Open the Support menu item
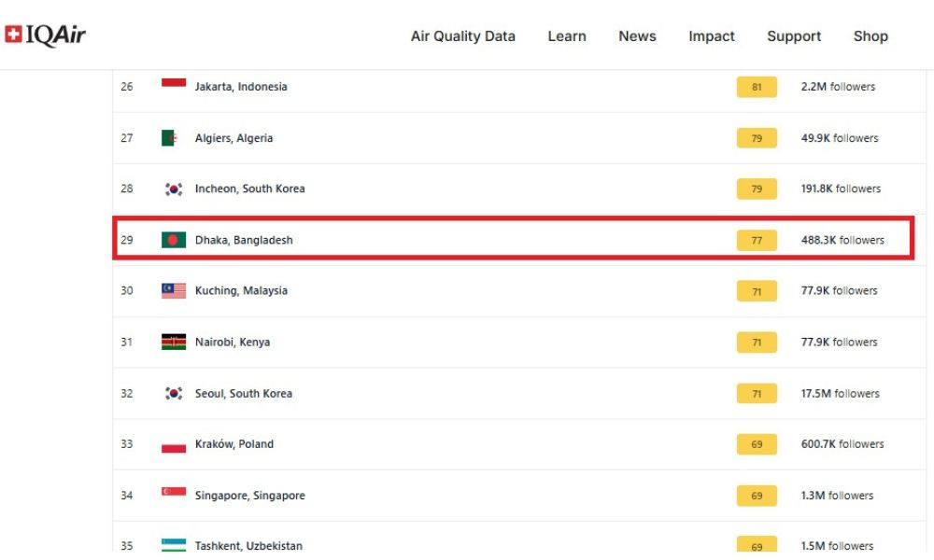Screen dimensions: 934x560 click(x=794, y=36)
